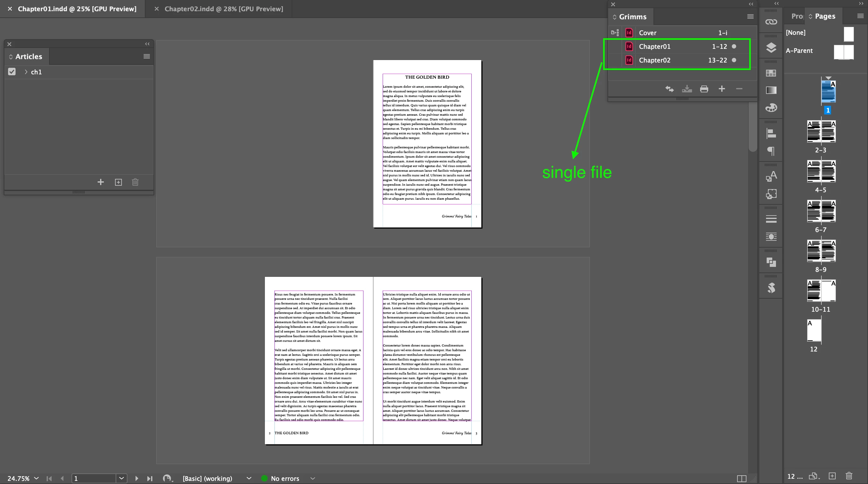Open the preflight profile dropdown

[249, 478]
